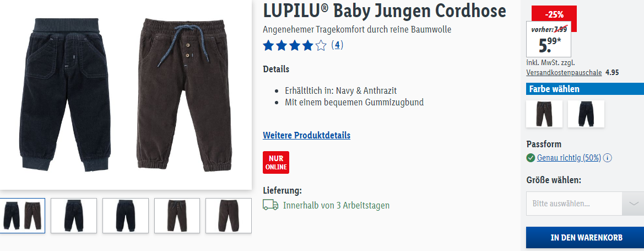Select the anthracite color swatch

coord(544,114)
